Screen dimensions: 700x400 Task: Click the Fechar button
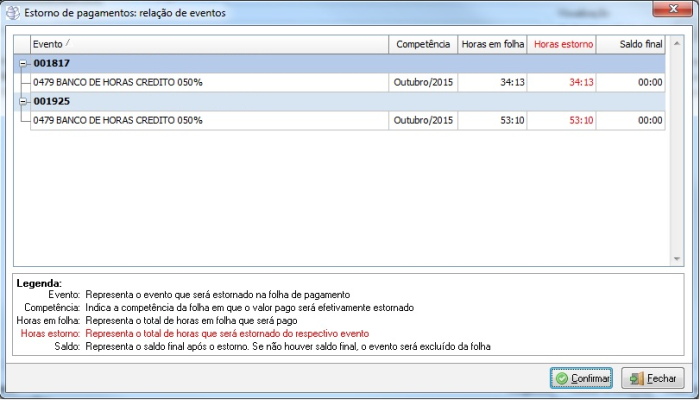pos(653,379)
